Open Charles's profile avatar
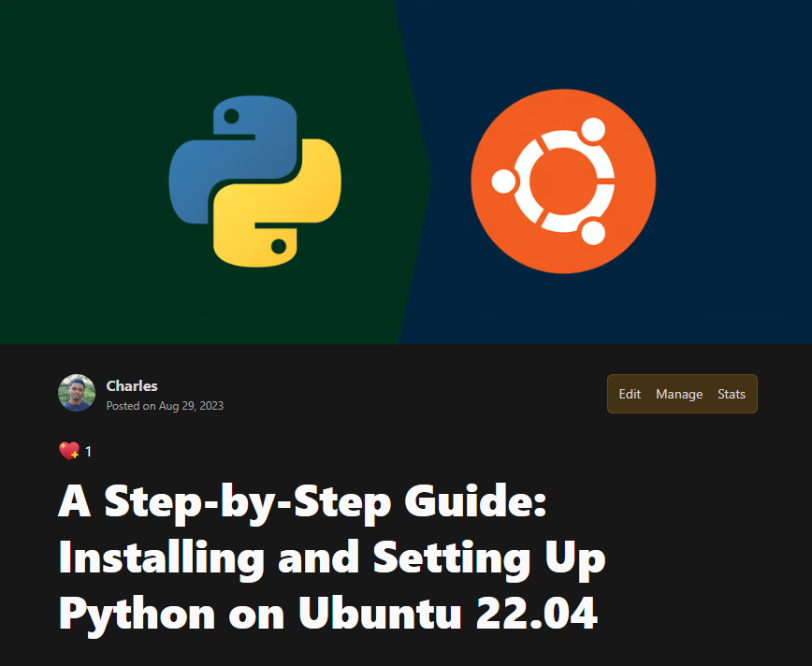812x666 pixels. click(77, 393)
